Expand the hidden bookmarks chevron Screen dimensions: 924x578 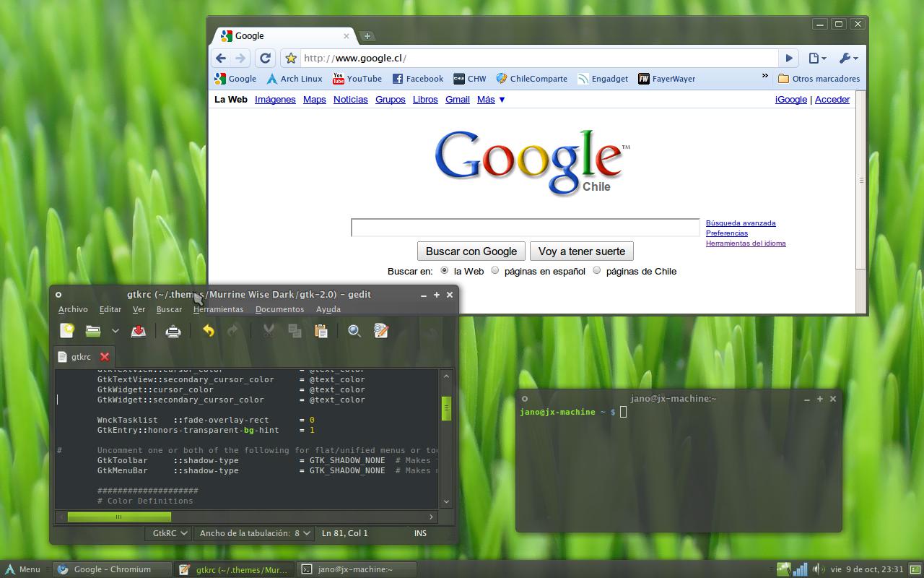pos(764,76)
